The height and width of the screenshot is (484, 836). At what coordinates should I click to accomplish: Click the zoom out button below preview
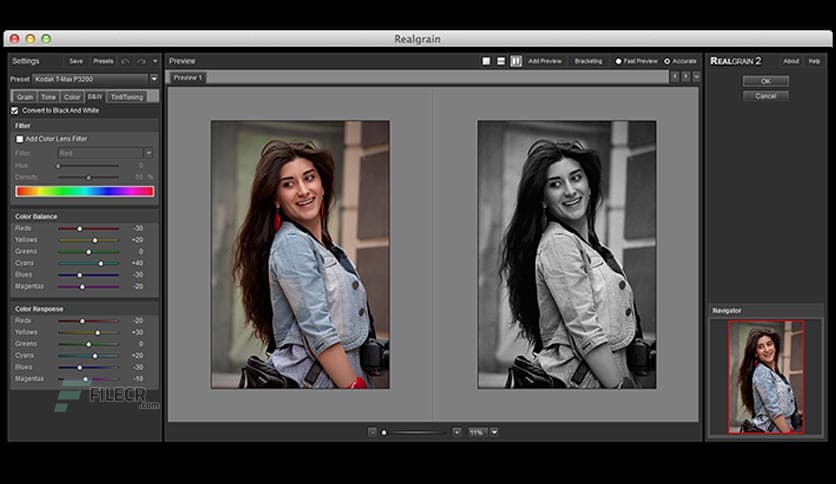point(372,432)
